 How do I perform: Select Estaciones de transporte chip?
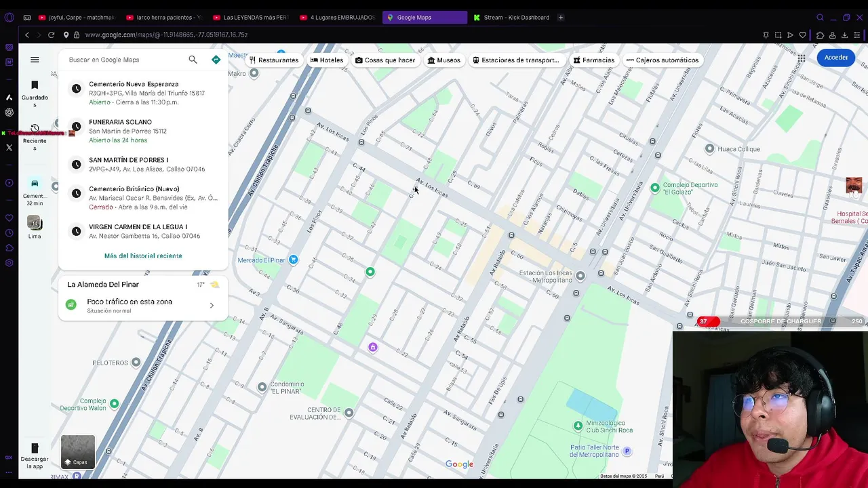(x=516, y=60)
